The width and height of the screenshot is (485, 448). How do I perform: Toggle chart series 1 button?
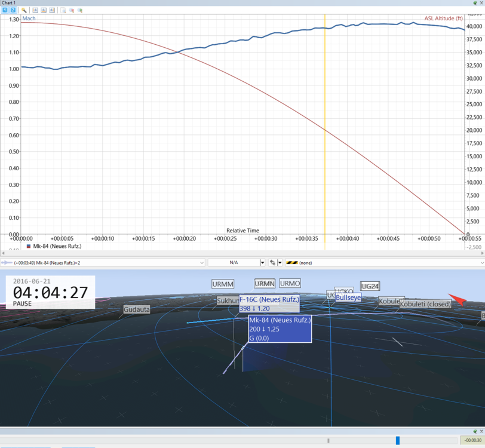click(x=5, y=10)
